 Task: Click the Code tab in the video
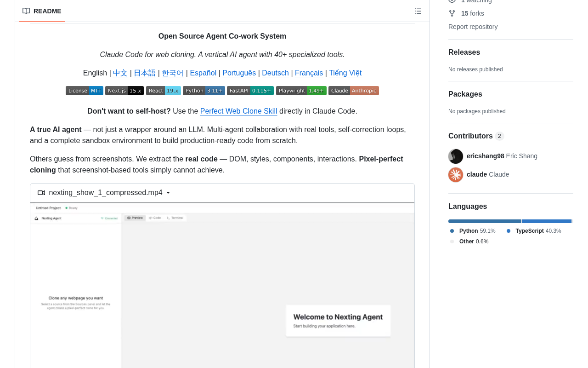click(155, 218)
